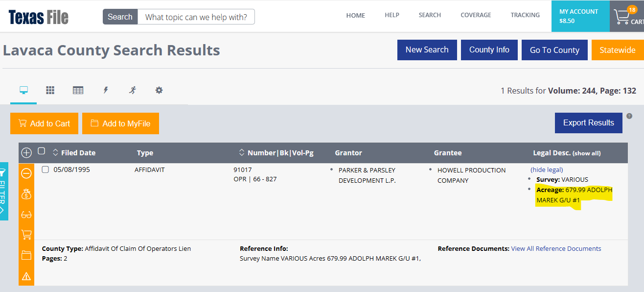The image size is (644, 292).
Task: Switch to the grid tile view icon
Action: [x=50, y=90]
